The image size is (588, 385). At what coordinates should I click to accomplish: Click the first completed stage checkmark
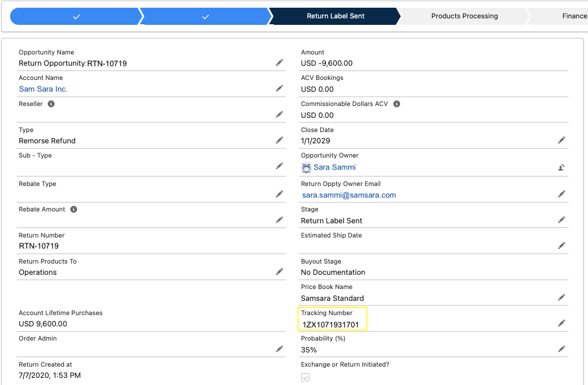76,17
